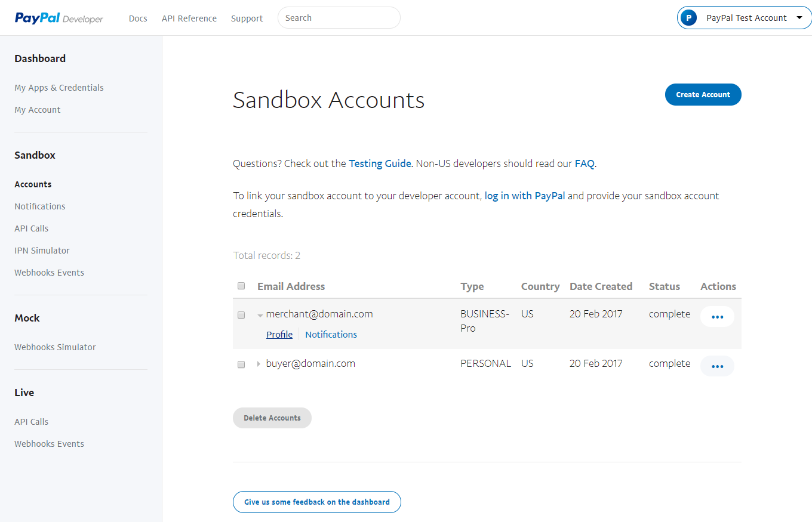Open the Testing Guide link
Screen dimensions: 812x522
[x=380, y=163]
